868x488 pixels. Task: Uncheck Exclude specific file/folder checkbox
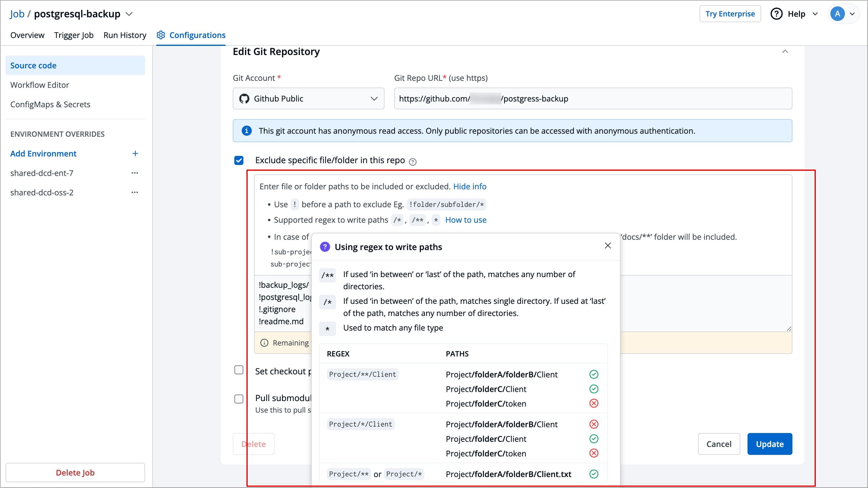tap(239, 160)
